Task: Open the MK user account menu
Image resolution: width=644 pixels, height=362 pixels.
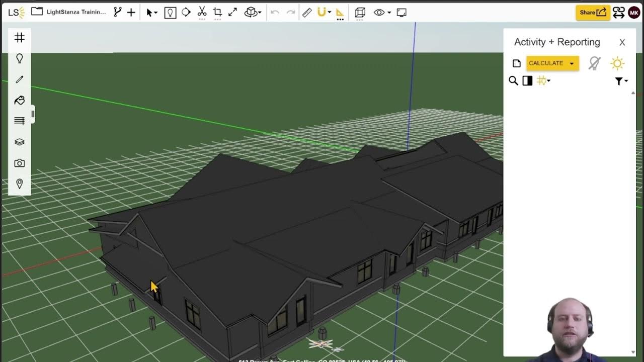Action: (634, 13)
